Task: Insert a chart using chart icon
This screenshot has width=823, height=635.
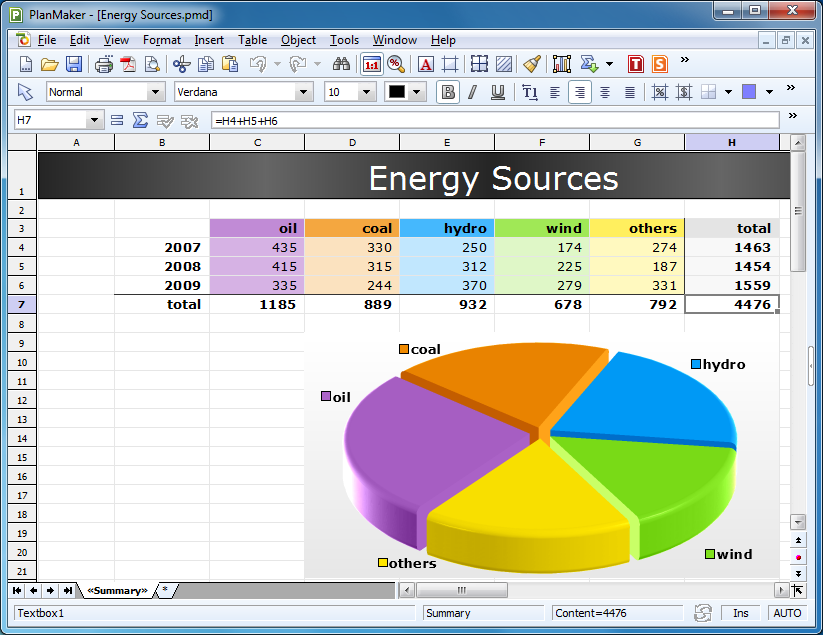Action: [561, 64]
